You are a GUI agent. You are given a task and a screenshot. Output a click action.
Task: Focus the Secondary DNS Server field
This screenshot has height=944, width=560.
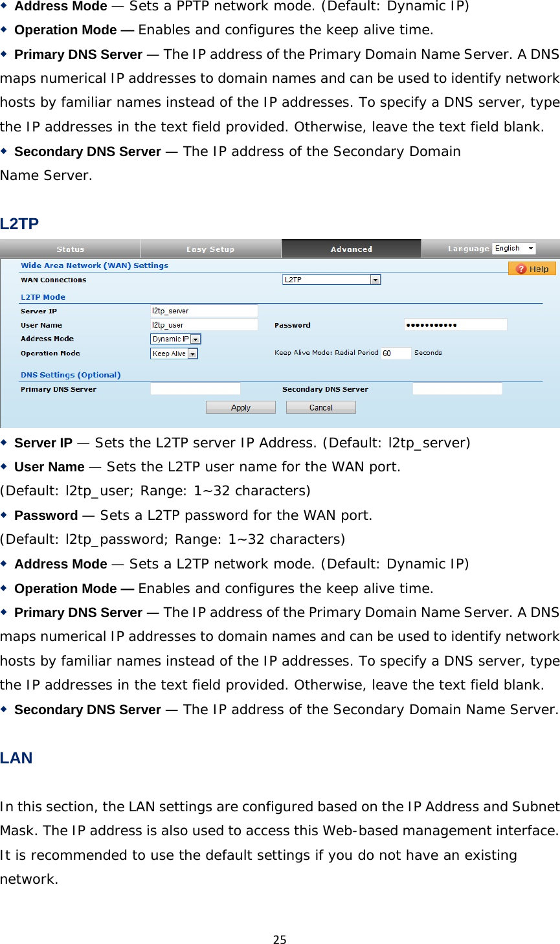coord(457,389)
